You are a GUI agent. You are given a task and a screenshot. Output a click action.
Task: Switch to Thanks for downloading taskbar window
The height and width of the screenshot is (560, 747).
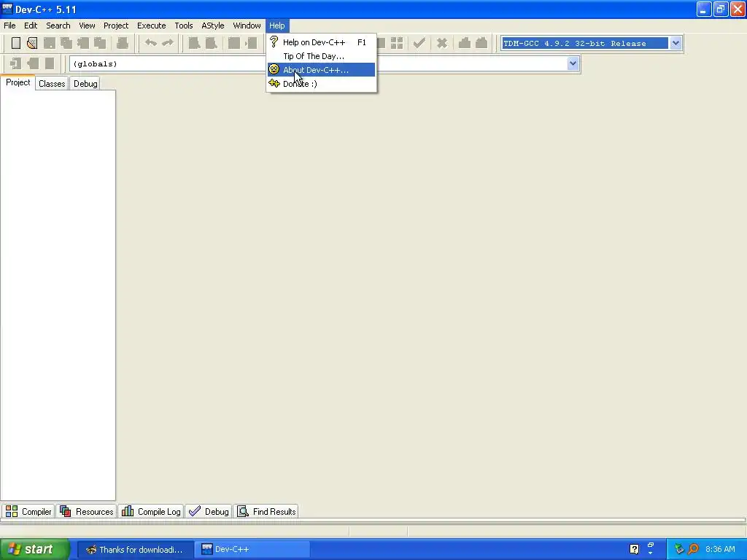pyautogui.click(x=135, y=550)
